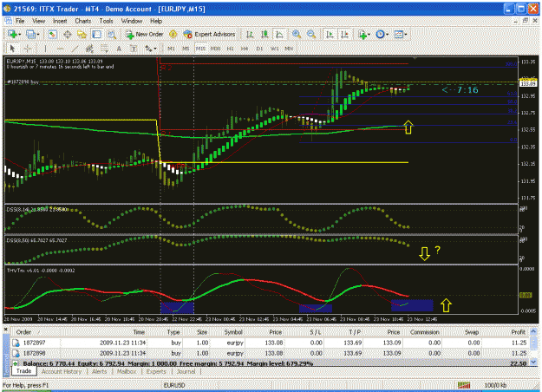Switch chart to candlesticks style
The width and height of the screenshot is (542, 392).
coord(264,34)
